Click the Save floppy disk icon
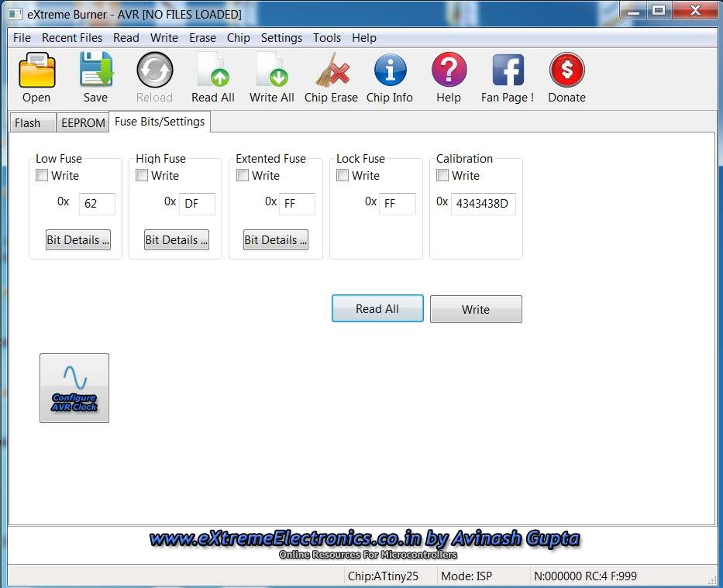723x588 pixels. 96,70
